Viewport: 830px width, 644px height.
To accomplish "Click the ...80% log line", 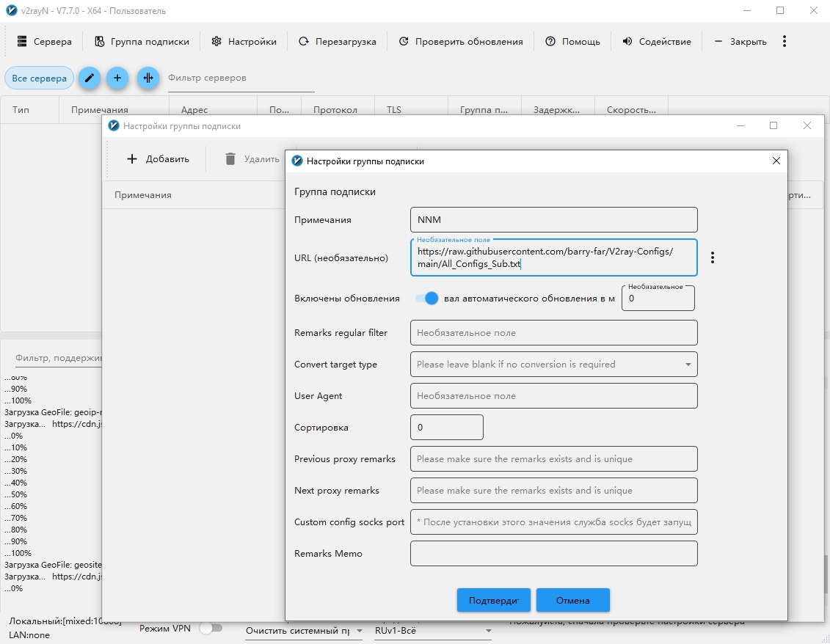I will pos(16,530).
